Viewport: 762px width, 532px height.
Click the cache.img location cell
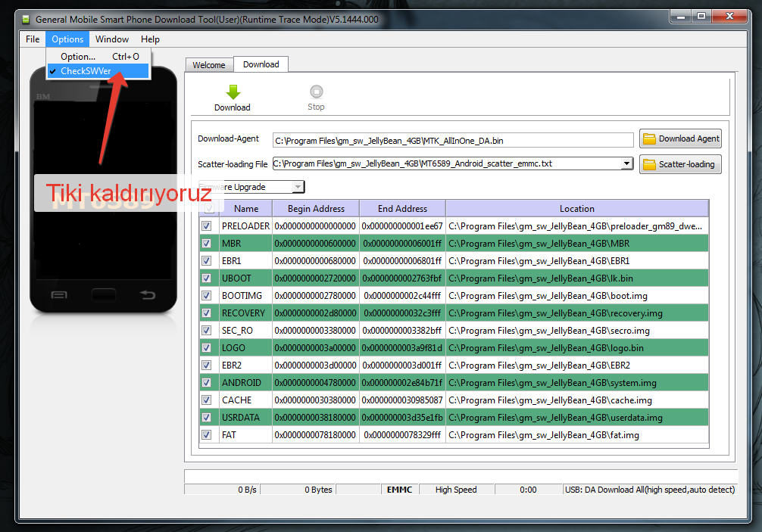(x=577, y=400)
